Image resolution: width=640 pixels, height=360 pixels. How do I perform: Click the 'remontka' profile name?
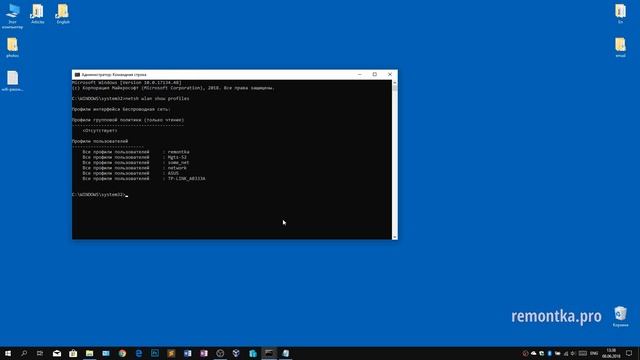[178, 152]
